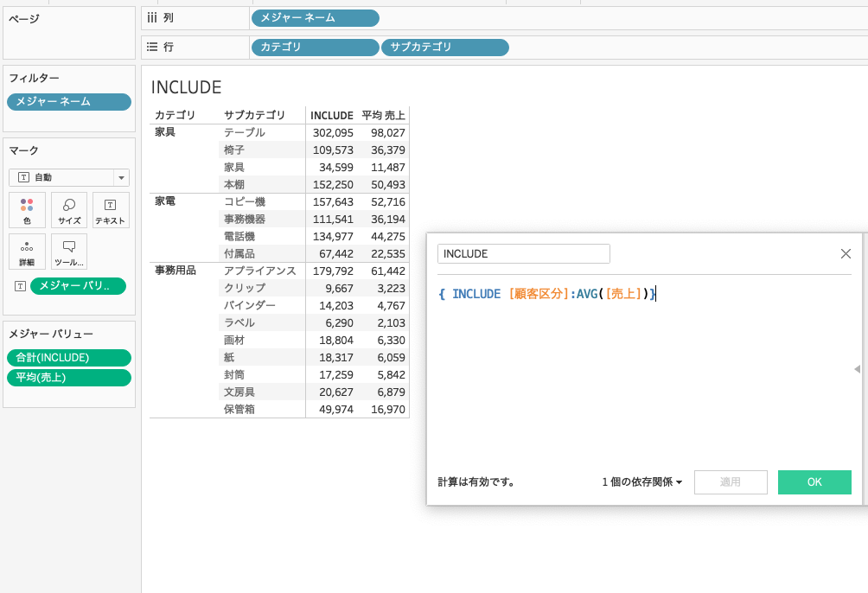Image resolution: width=868 pixels, height=593 pixels.
Task: Click the 平均 売上 column header
Action: (384, 115)
